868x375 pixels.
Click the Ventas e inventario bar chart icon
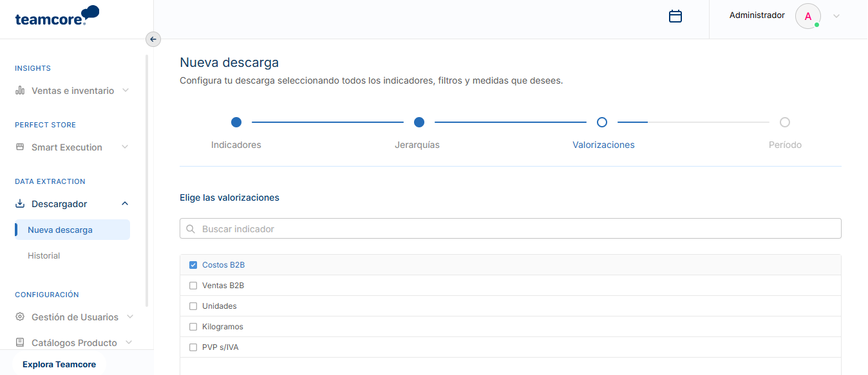point(20,91)
